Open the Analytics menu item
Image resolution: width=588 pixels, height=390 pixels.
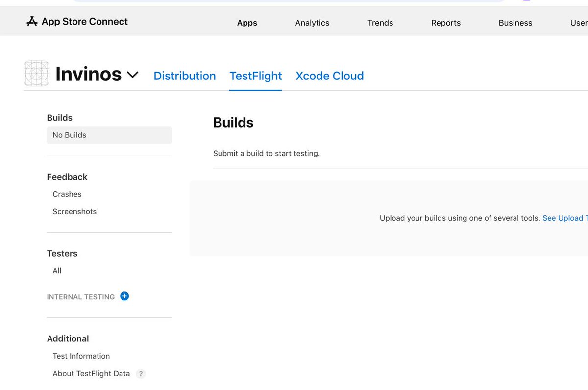click(x=312, y=23)
